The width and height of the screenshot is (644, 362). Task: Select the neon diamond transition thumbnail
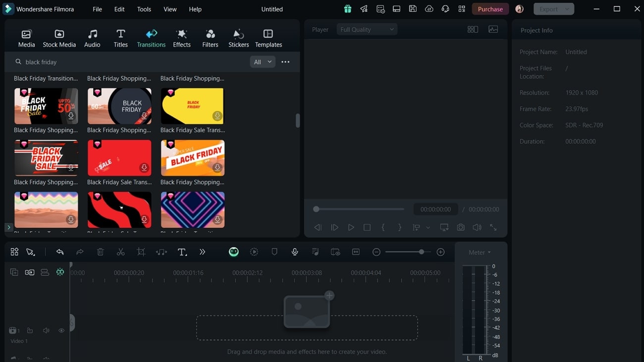pos(193,210)
